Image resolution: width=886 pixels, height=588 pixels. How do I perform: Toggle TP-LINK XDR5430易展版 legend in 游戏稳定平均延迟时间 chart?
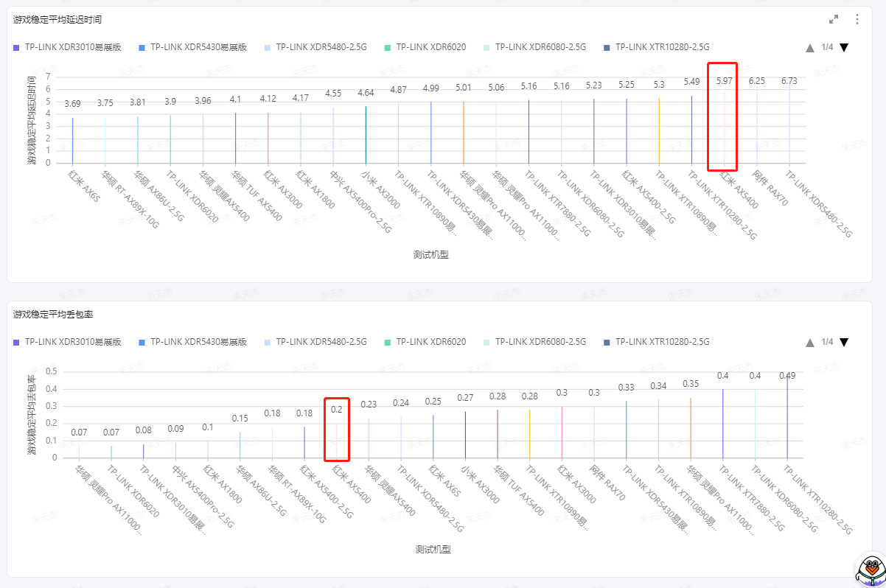[x=192, y=47]
